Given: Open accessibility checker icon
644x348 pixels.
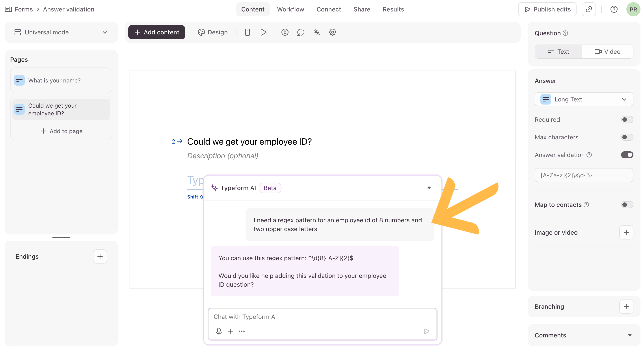Looking at the screenshot, I should 285,32.
